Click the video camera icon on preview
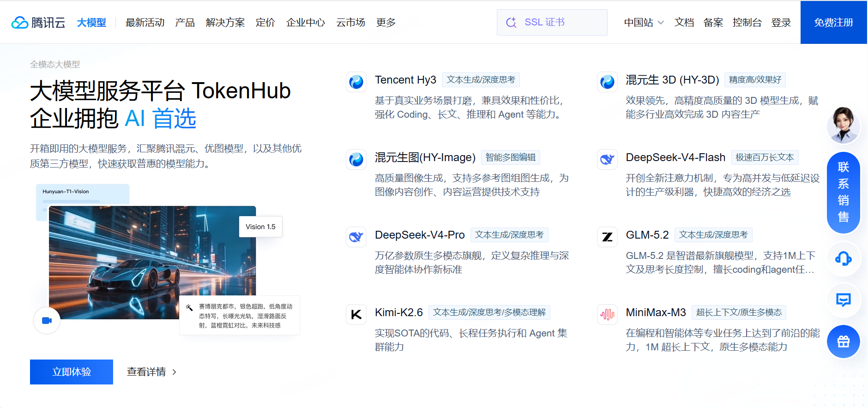 47,320
